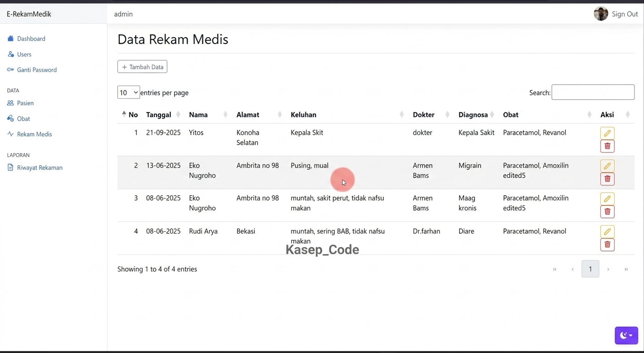644x353 pixels.
Task: Go to next page pagination arrow
Action: pyautogui.click(x=608, y=269)
